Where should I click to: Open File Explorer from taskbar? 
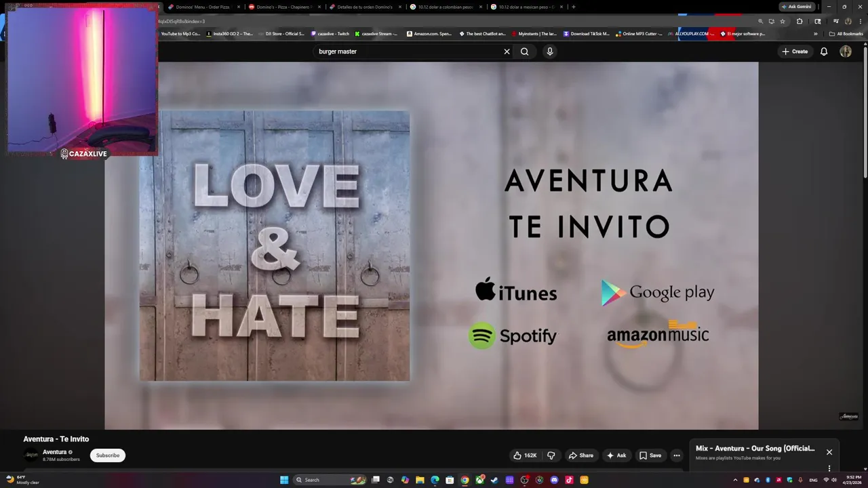coord(420,480)
